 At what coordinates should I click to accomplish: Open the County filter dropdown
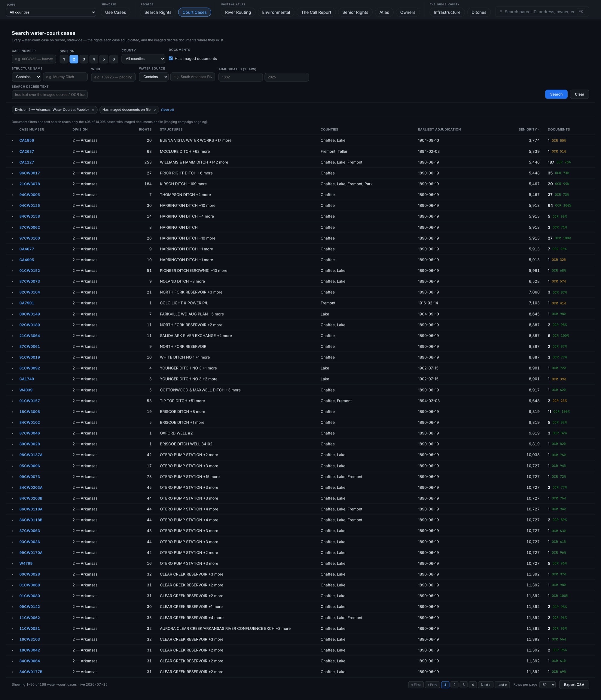click(x=143, y=59)
